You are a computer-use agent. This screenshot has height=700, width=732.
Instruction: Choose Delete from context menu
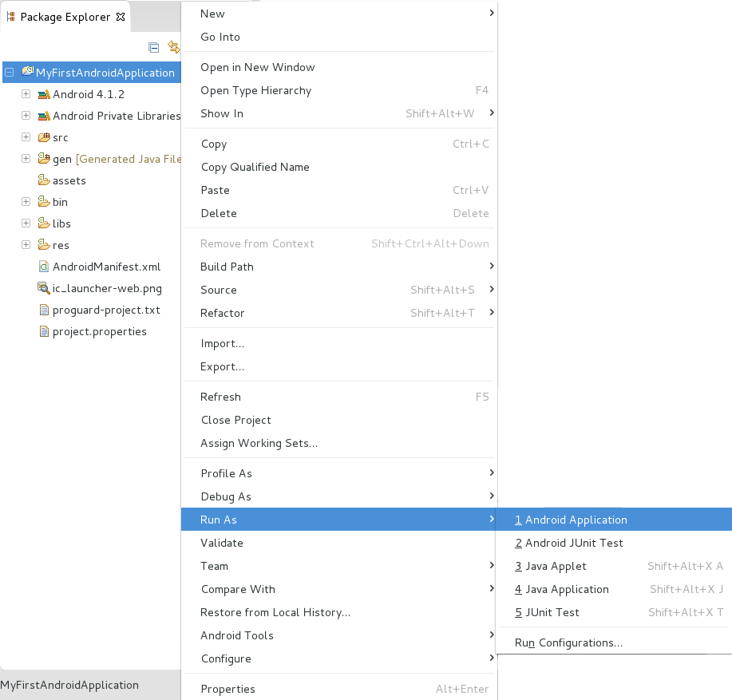339,213
